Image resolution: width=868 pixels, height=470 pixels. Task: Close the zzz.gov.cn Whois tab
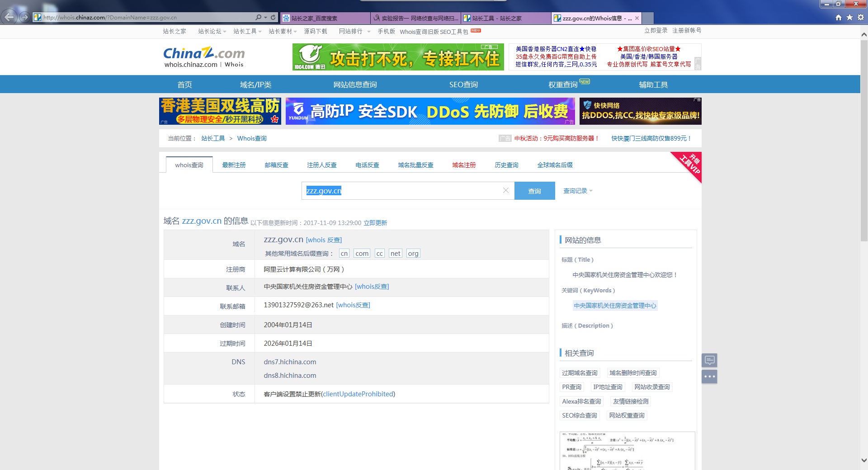(x=637, y=18)
